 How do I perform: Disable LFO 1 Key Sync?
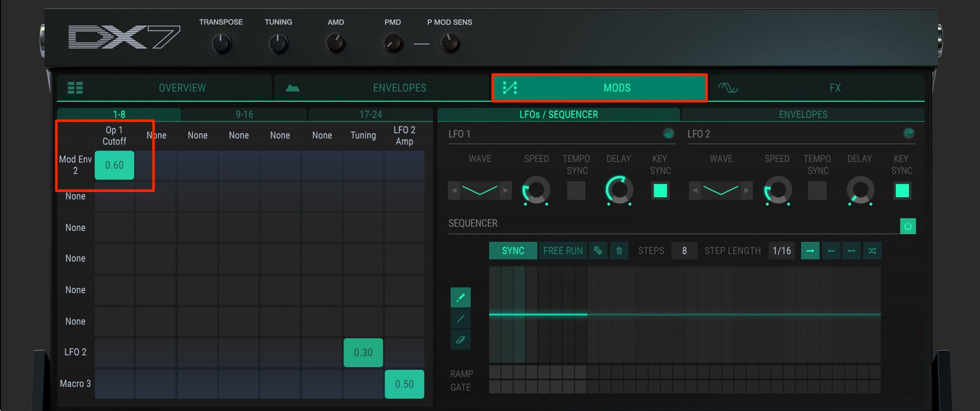(660, 190)
